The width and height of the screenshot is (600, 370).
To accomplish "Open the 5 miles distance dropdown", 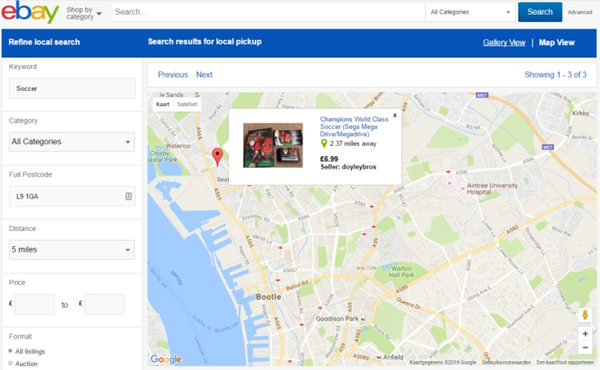I will [72, 249].
